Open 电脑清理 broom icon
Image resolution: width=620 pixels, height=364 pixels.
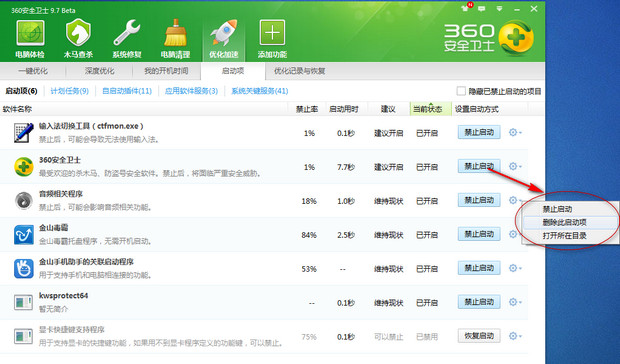pos(175,33)
